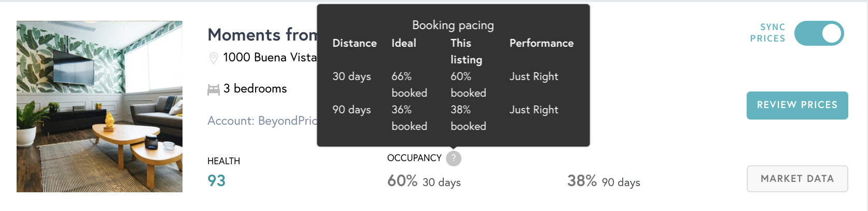Toggle the Sync Prices switch
Viewport: 868px width, 211px height.
tap(819, 33)
